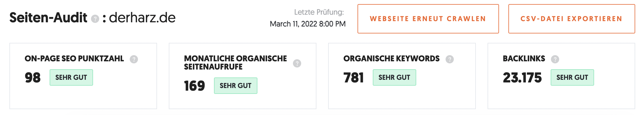Click the March 11, 2022 8:00 PM timestamp
644x115 pixels.
[x=308, y=24]
